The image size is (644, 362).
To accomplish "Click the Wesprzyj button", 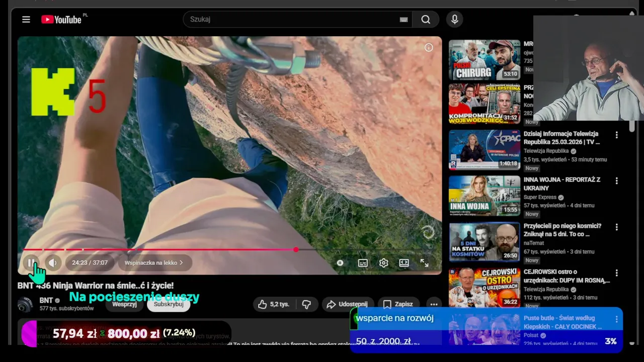I will [125, 304].
